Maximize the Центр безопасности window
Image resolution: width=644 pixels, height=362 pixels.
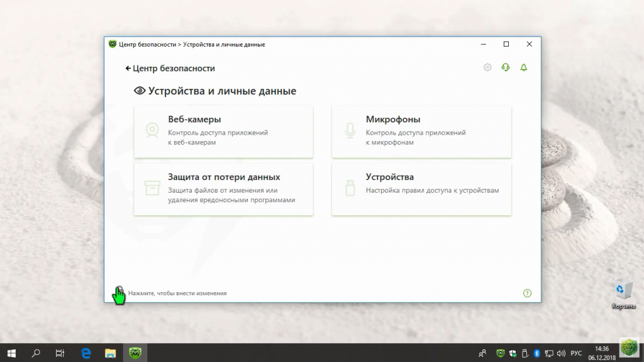[x=506, y=44]
